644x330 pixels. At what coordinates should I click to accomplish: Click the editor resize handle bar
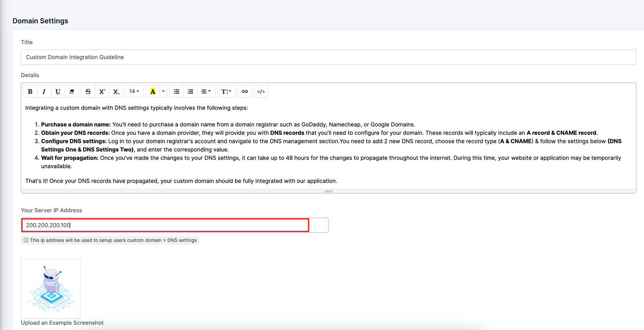(328, 191)
